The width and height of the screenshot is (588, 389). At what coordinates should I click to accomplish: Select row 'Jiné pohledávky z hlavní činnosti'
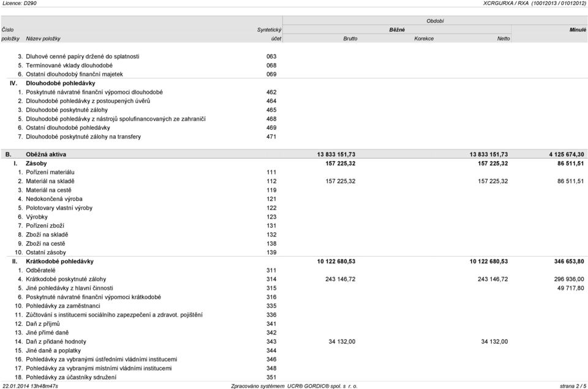(294, 288)
